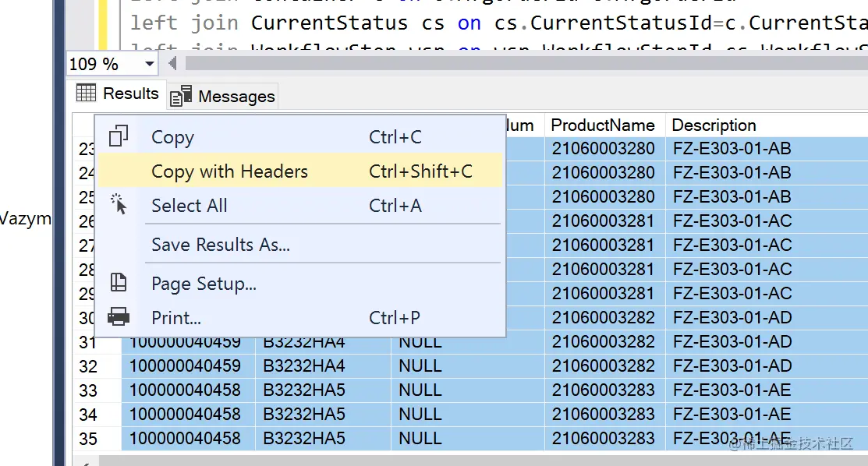The height and width of the screenshot is (466, 868).
Task: Click the Results grid icon
Action: pyautogui.click(x=86, y=94)
